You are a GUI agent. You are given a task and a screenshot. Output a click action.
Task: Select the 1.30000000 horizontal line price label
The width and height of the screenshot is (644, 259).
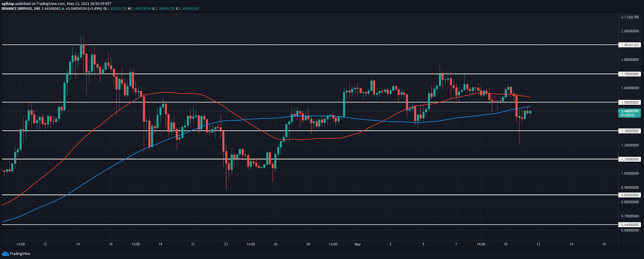click(x=630, y=131)
